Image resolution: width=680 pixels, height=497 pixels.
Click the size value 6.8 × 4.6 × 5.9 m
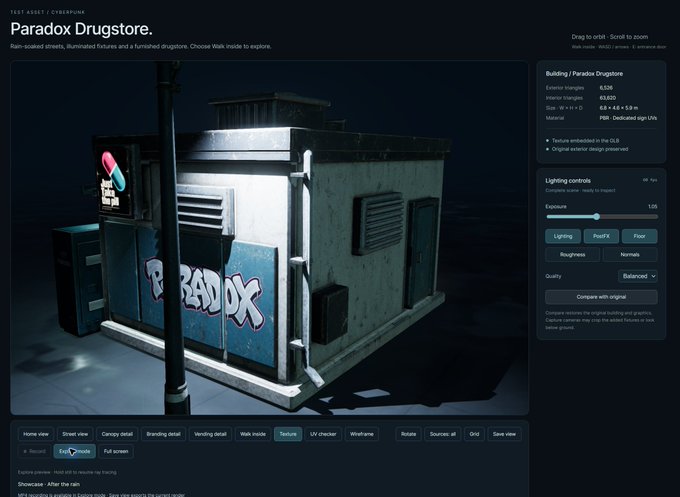click(x=619, y=108)
